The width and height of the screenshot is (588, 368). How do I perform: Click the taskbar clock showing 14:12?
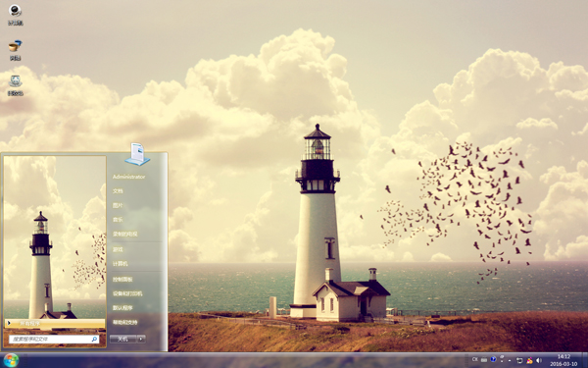point(563,360)
